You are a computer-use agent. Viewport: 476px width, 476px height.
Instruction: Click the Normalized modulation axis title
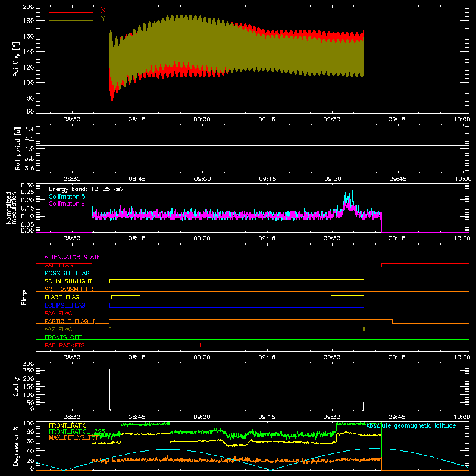pos(11,208)
